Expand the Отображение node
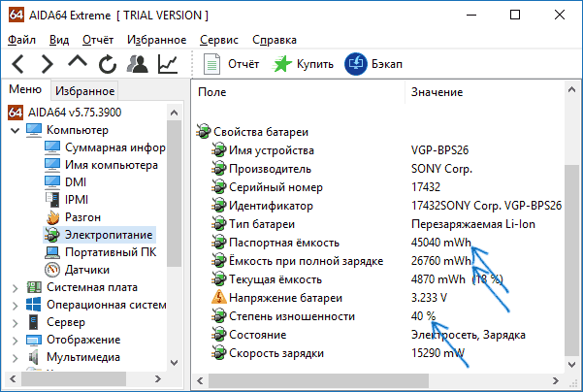 [16, 341]
